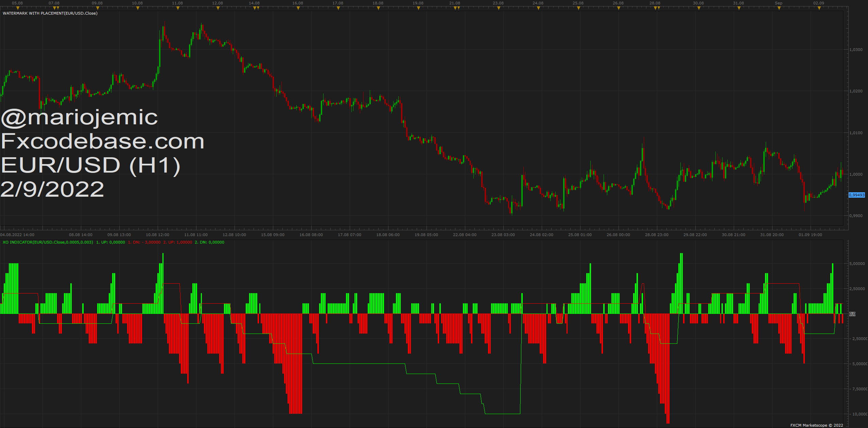Select the day marker triangle under 26.08

619,8
